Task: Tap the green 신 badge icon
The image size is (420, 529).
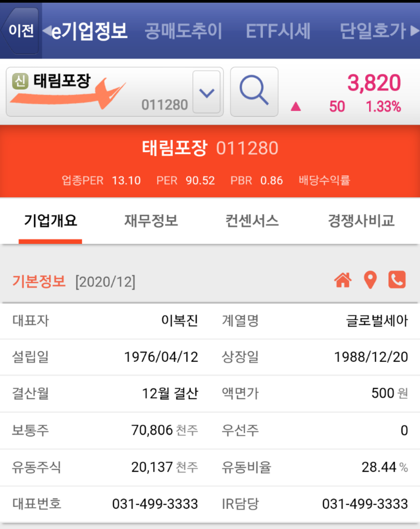Action: (x=20, y=81)
